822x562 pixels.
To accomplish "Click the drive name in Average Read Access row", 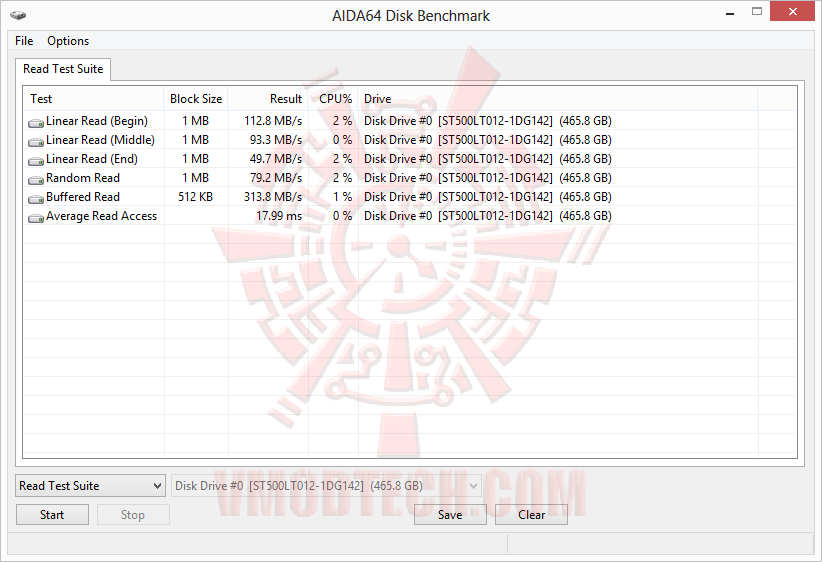I will [x=488, y=216].
